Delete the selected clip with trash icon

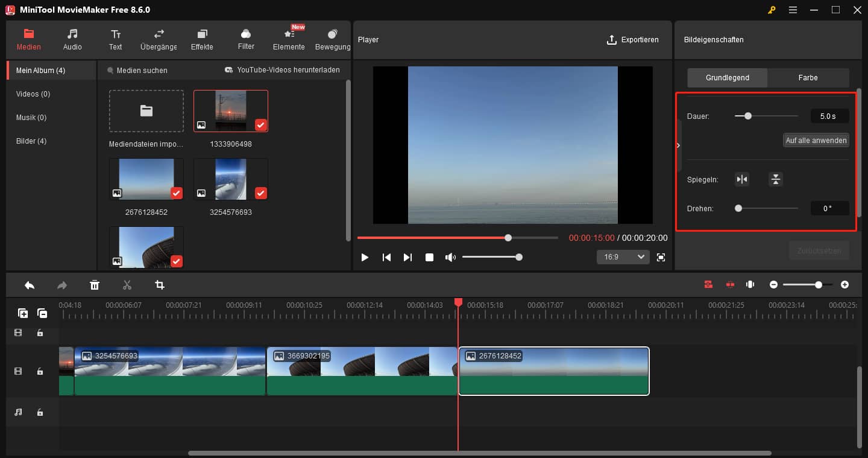(95, 285)
